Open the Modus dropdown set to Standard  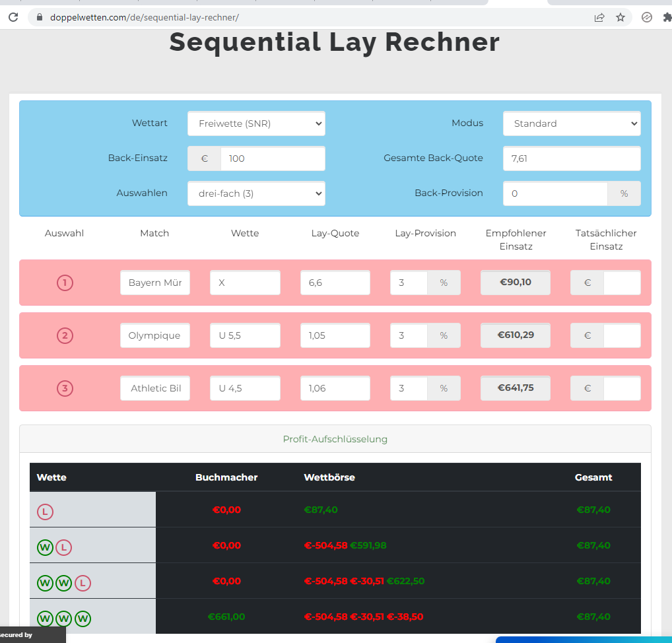[571, 123]
